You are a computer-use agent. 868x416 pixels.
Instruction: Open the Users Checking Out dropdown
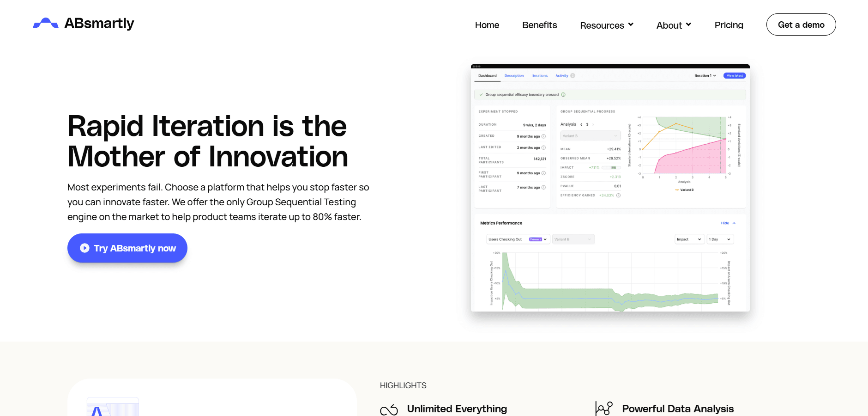pyautogui.click(x=518, y=239)
